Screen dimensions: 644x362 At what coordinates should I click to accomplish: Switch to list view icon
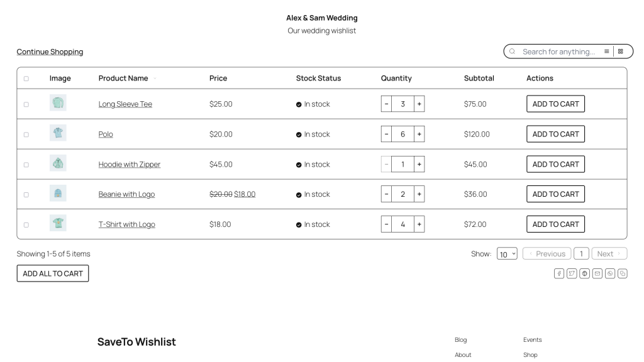tap(607, 52)
